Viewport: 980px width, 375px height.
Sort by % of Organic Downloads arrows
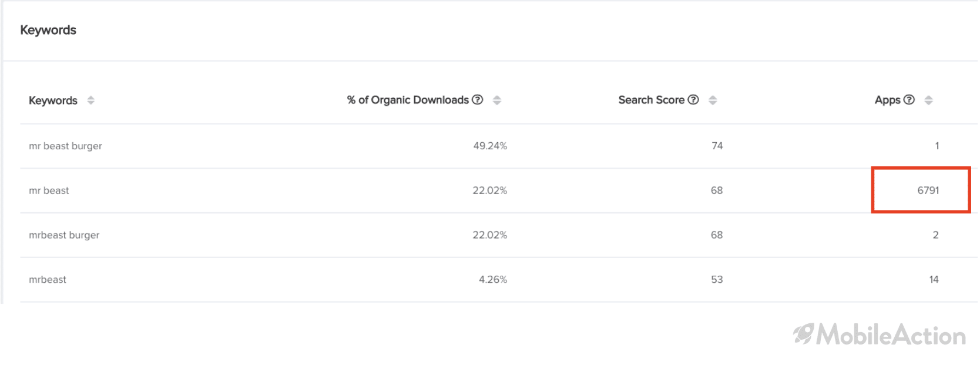coord(497,101)
